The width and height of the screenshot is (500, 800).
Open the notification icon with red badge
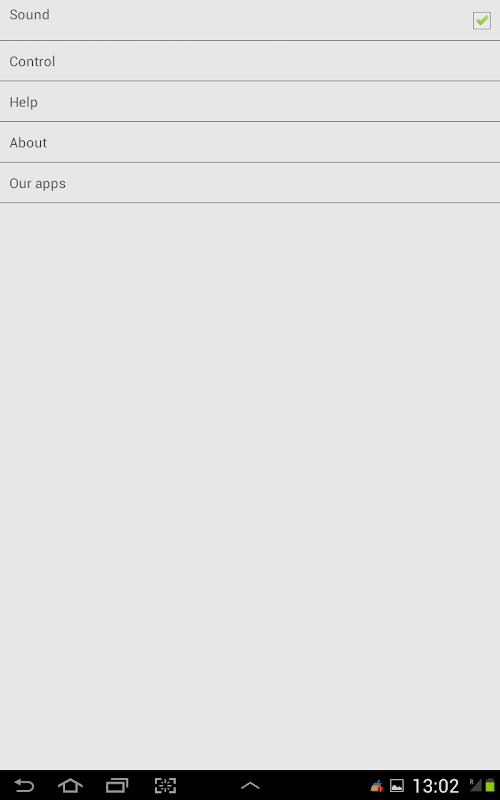(377, 785)
